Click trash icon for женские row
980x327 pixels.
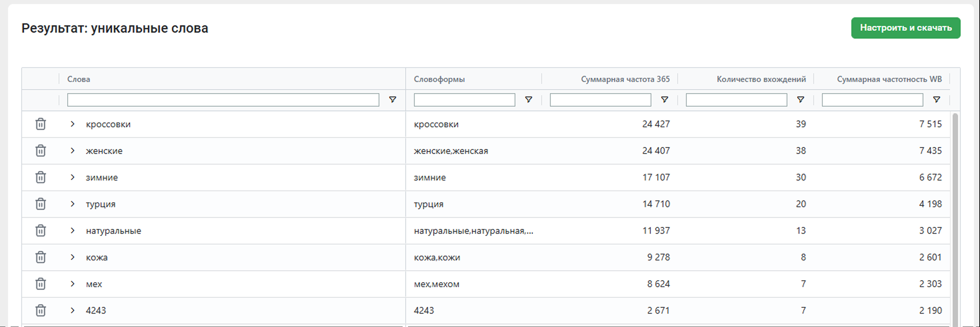[x=40, y=151]
